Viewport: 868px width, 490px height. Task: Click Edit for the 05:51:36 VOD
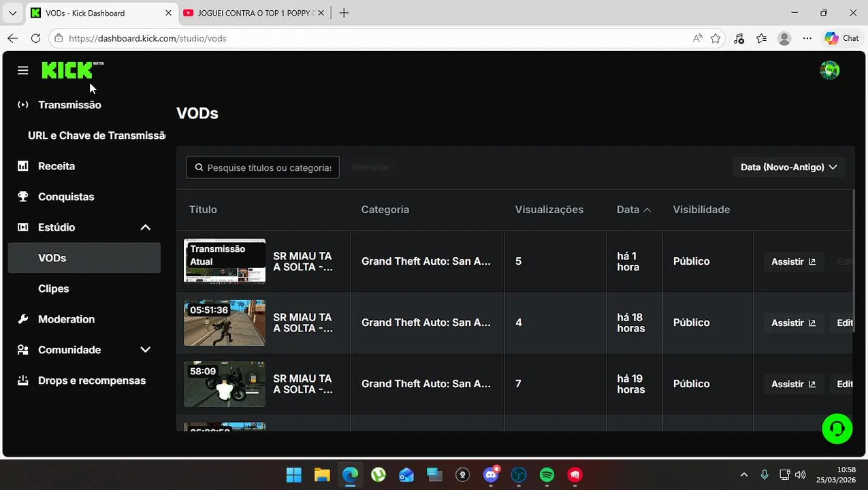click(843, 323)
